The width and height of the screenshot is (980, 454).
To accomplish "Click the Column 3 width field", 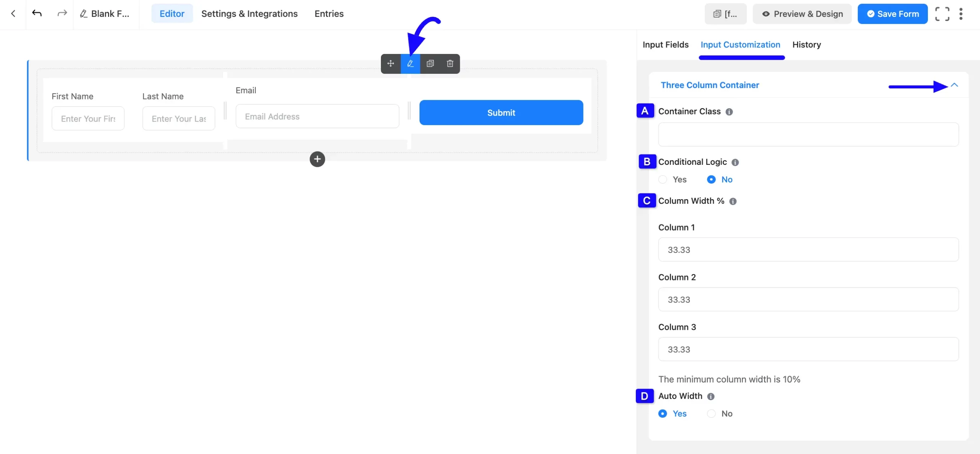I will coord(808,349).
